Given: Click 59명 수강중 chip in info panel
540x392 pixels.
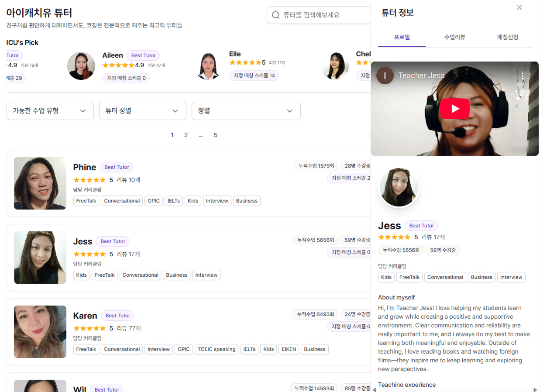Looking at the screenshot, I should (x=442, y=250).
